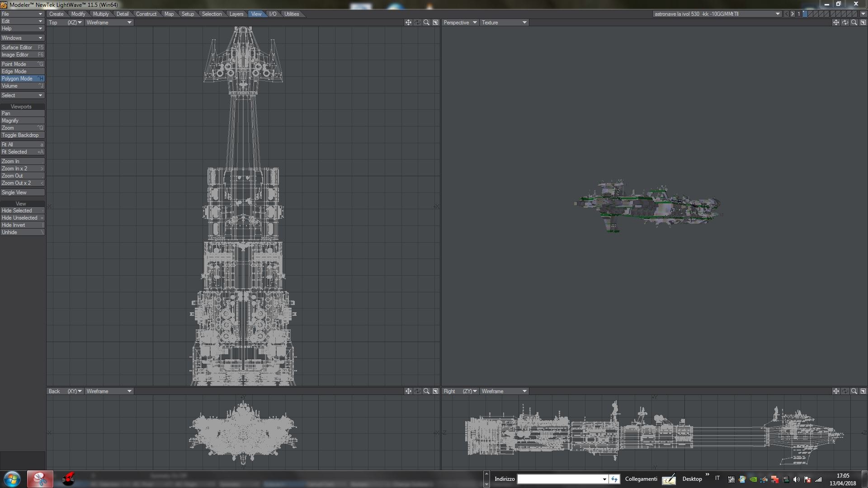This screenshot has width=868, height=488.
Task: Maximize the Perspective viewport
Action: pyautogui.click(x=863, y=23)
